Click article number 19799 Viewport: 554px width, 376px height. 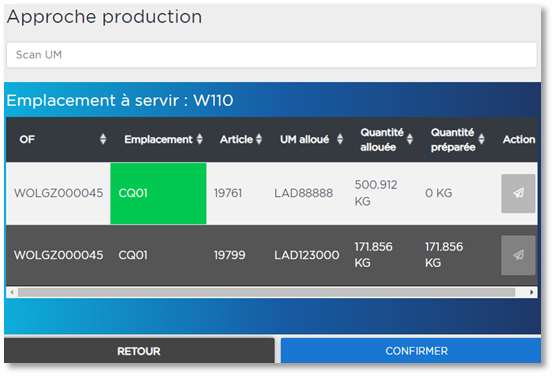tap(229, 255)
